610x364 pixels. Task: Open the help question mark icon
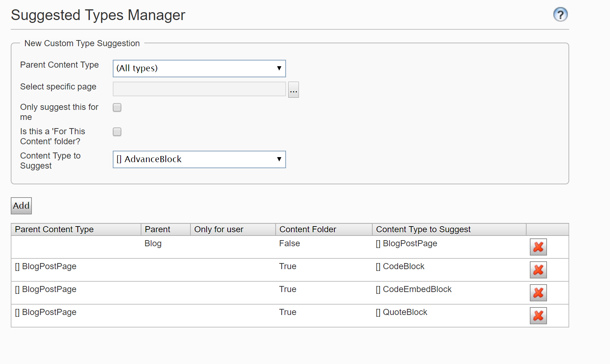pos(560,15)
